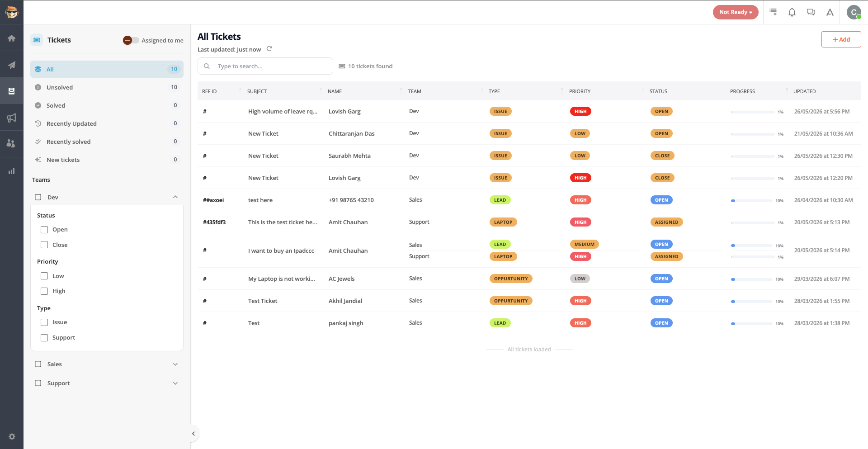The image size is (868, 449).
Task: Check the Dev team checkbox
Action: 38,197
